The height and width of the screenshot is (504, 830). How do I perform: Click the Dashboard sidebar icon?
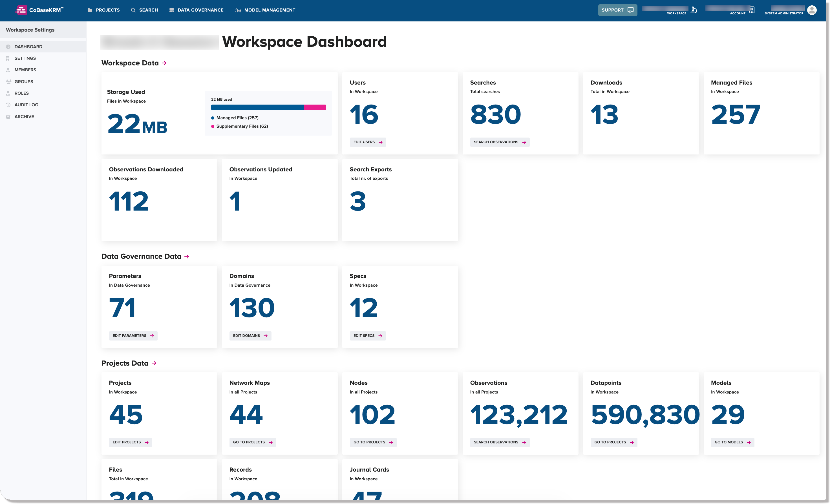pos(8,47)
